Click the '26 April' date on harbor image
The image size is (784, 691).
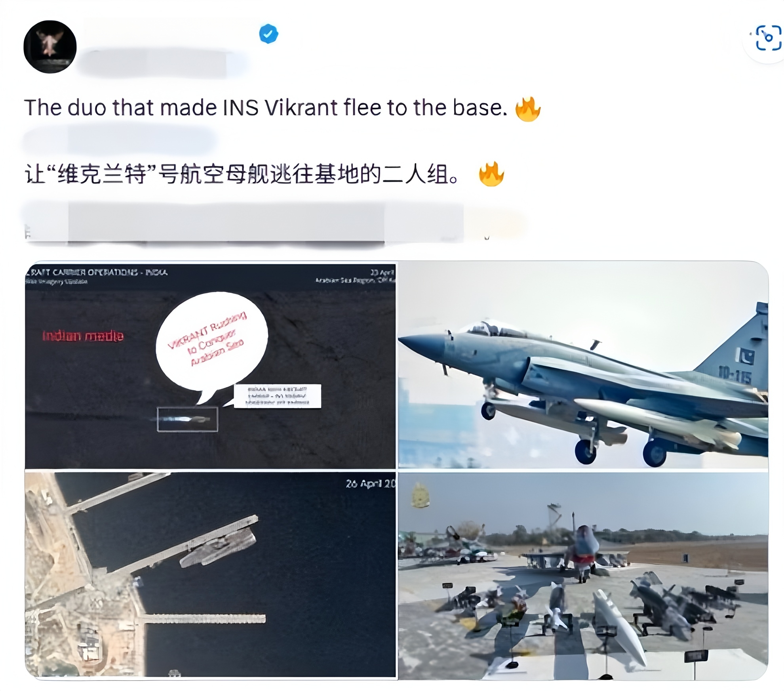(370, 483)
